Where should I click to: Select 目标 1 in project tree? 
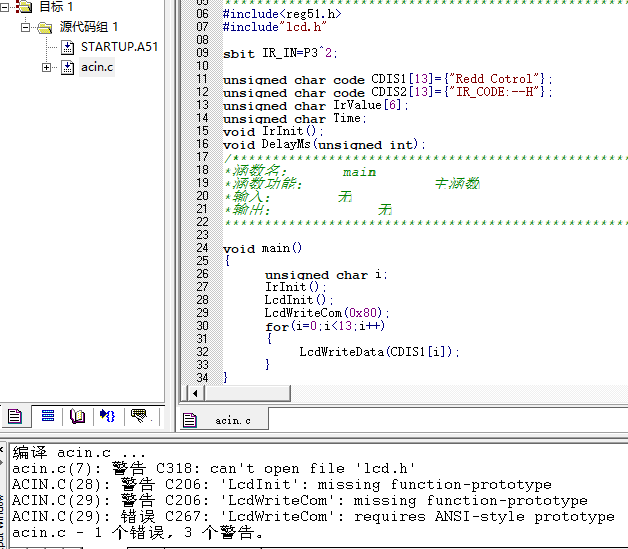[56, 6]
